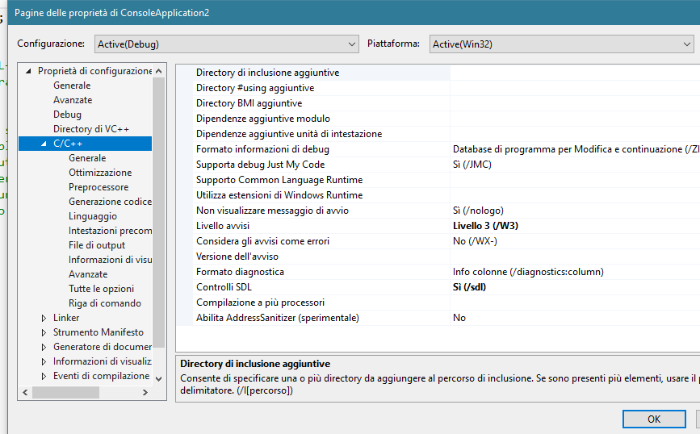This screenshot has width=700, height=434.
Task: Expand the Linker tree node
Action: tap(44, 318)
